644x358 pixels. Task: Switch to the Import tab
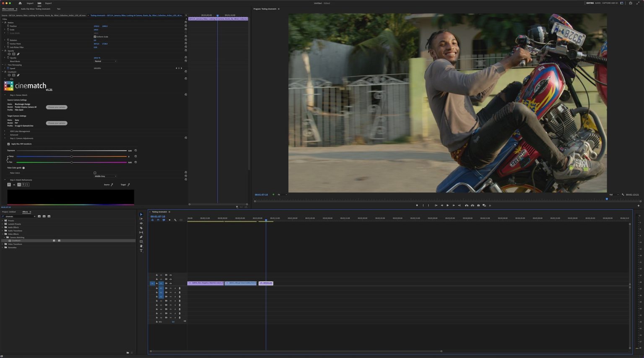pyautogui.click(x=30, y=3)
